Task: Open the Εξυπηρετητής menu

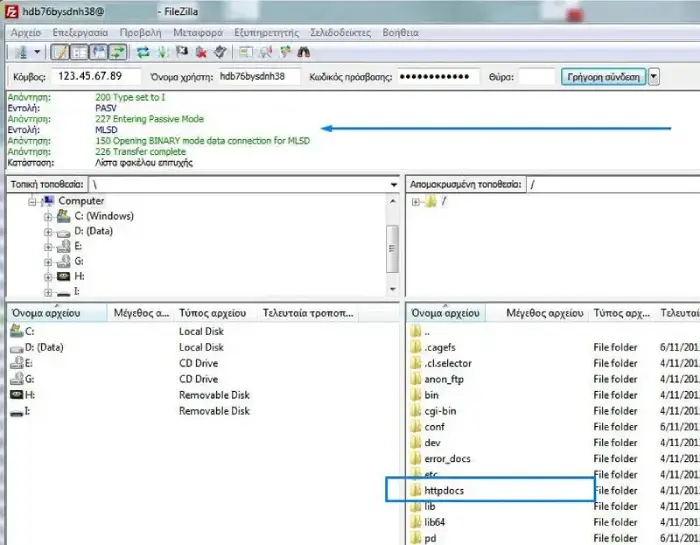Action: coord(267,33)
